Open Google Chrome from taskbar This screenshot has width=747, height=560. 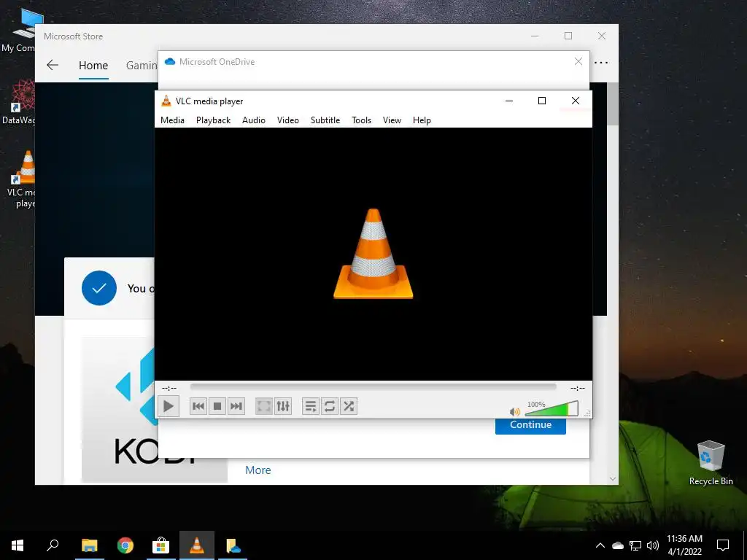pyautogui.click(x=125, y=545)
